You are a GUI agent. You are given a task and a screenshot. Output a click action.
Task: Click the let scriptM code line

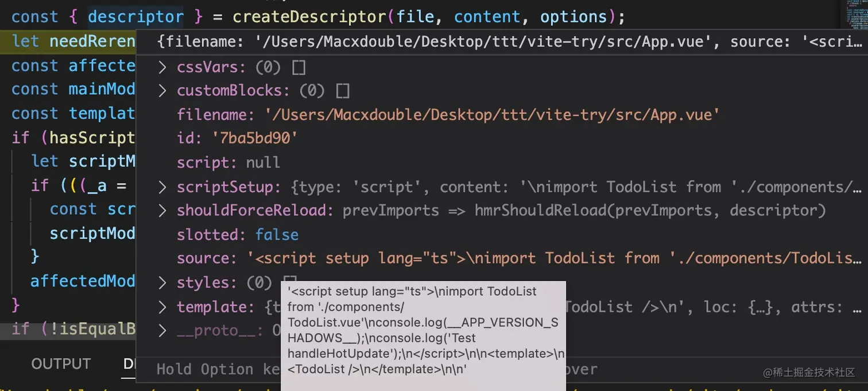[83, 161]
